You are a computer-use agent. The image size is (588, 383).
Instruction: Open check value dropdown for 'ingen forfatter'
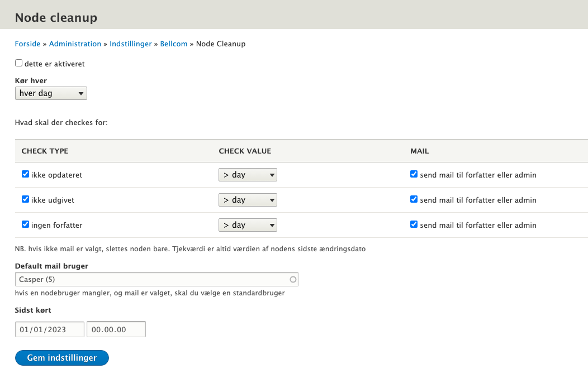click(x=248, y=225)
